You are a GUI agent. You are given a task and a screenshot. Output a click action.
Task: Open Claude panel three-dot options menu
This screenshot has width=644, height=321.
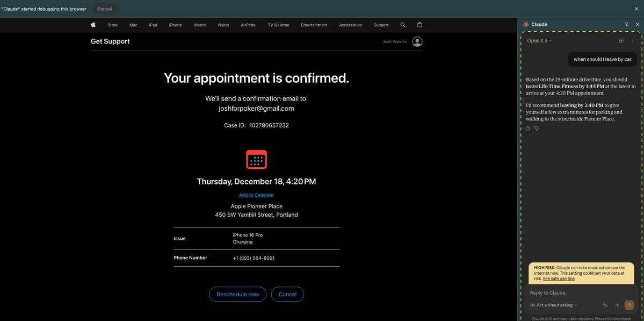[x=633, y=41]
